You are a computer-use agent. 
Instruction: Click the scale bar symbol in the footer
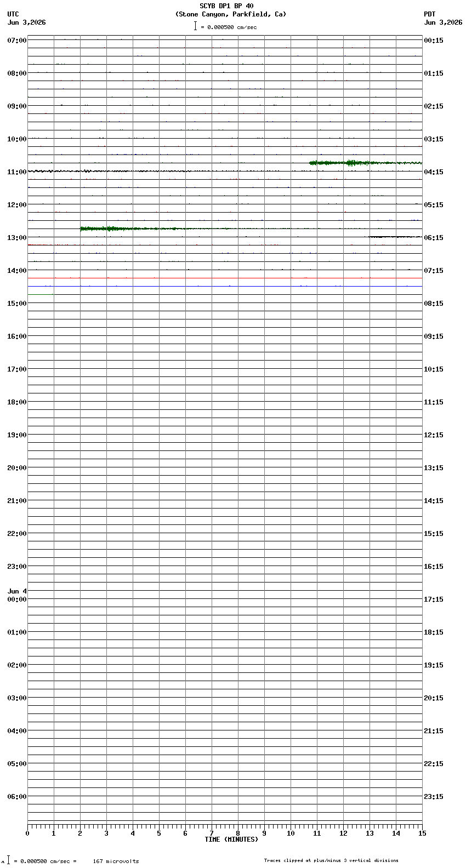pyautogui.click(x=8, y=860)
